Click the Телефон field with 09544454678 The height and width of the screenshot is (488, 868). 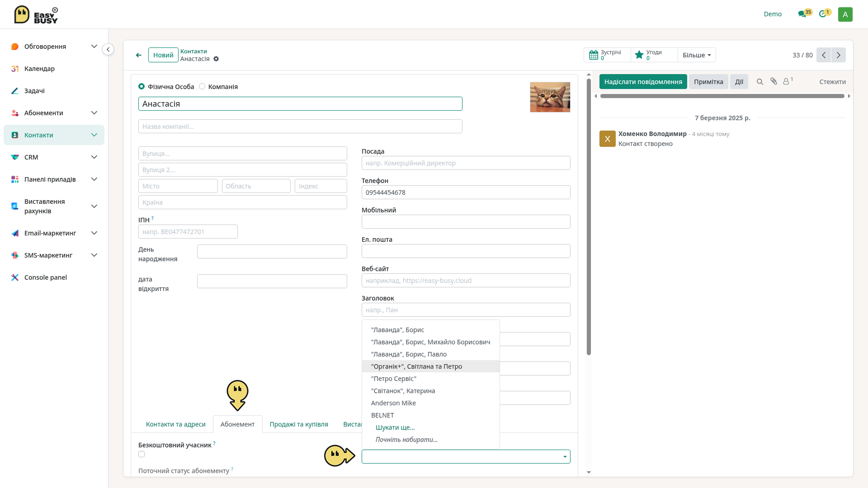click(x=466, y=192)
